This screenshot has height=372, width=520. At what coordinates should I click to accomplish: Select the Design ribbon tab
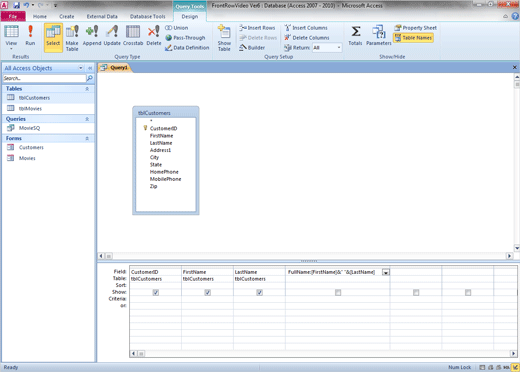[190, 16]
